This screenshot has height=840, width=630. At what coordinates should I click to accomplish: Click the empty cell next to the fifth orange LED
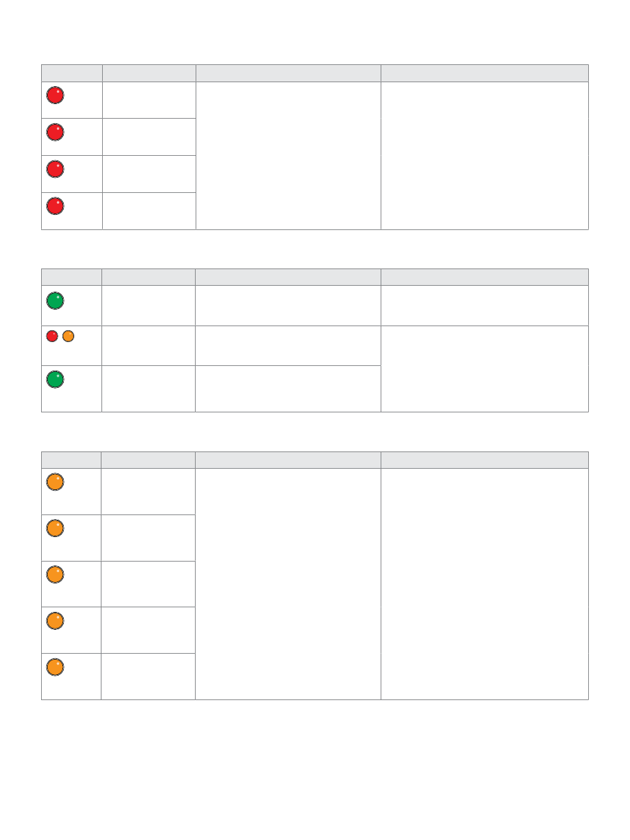149,676
